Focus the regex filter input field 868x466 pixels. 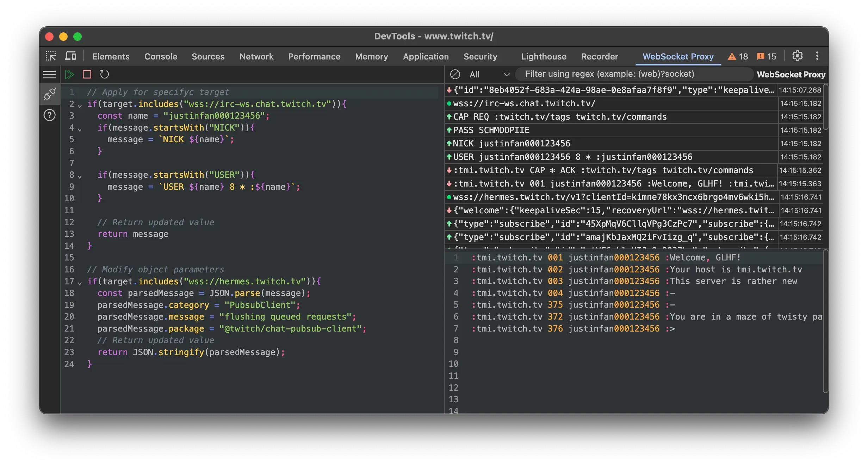point(634,74)
